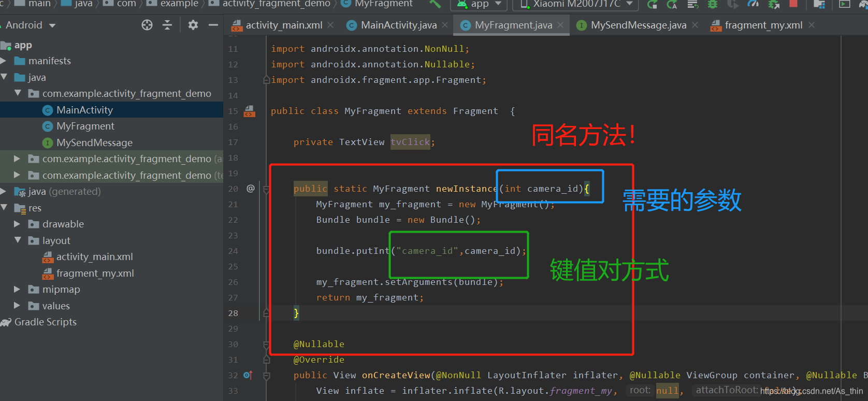
Task: Toggle code fold marker at line 30
Action: pyautogui.click(x=266, y=344)
